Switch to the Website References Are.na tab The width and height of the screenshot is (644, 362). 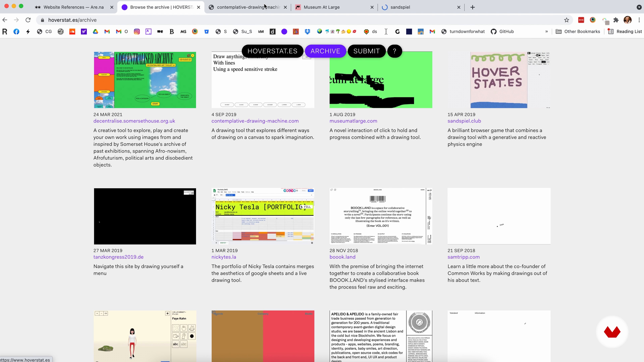73,7
